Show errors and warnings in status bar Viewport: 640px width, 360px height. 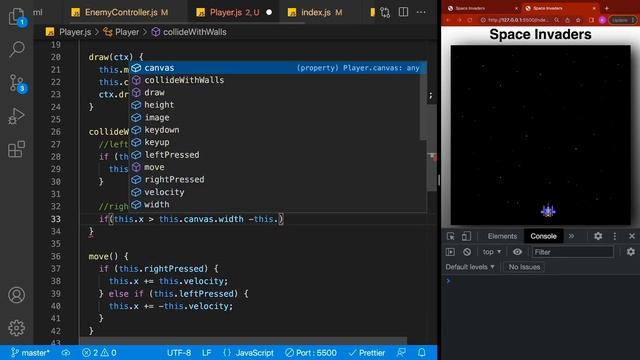99,353
